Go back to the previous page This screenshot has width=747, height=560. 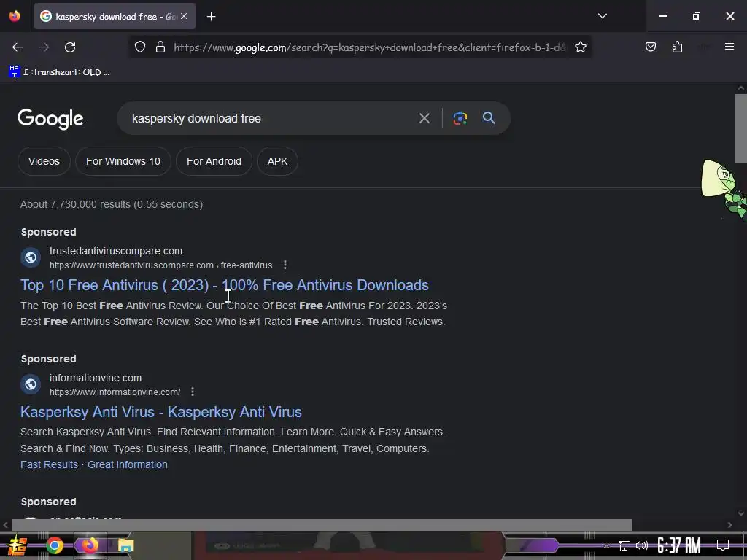(18, 47)
